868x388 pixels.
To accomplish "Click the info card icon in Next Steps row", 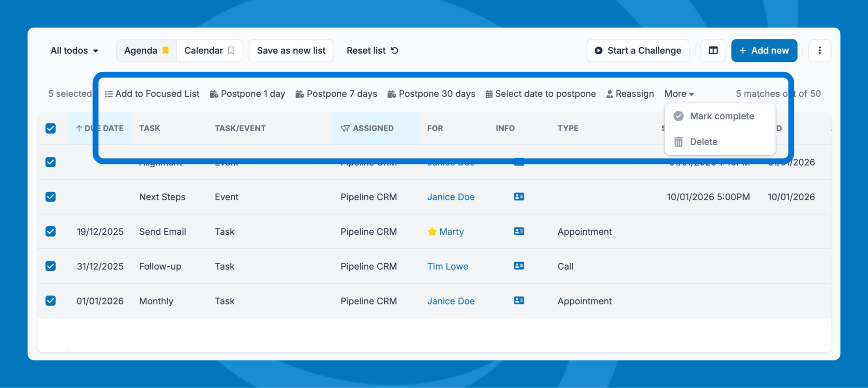I will (x=519, y=197).
